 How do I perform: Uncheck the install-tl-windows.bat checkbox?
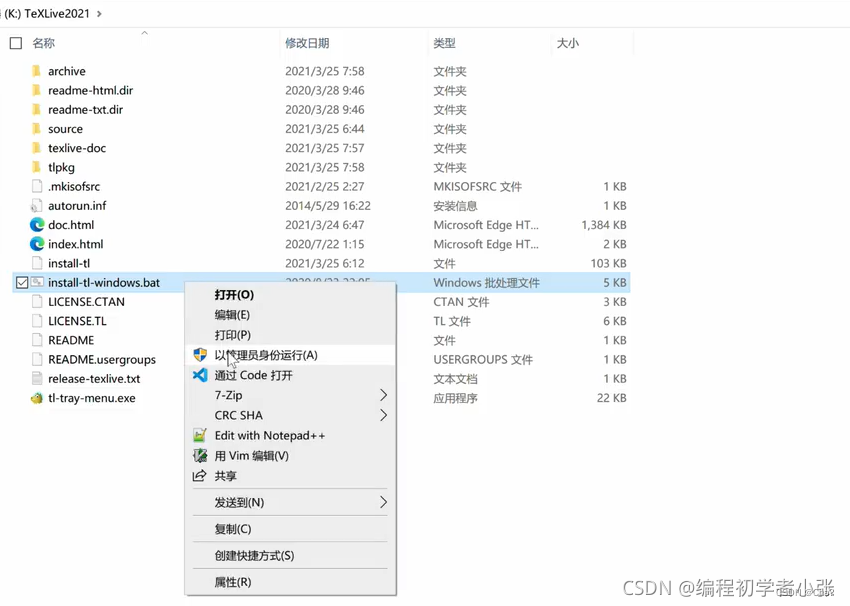(22, 282)
